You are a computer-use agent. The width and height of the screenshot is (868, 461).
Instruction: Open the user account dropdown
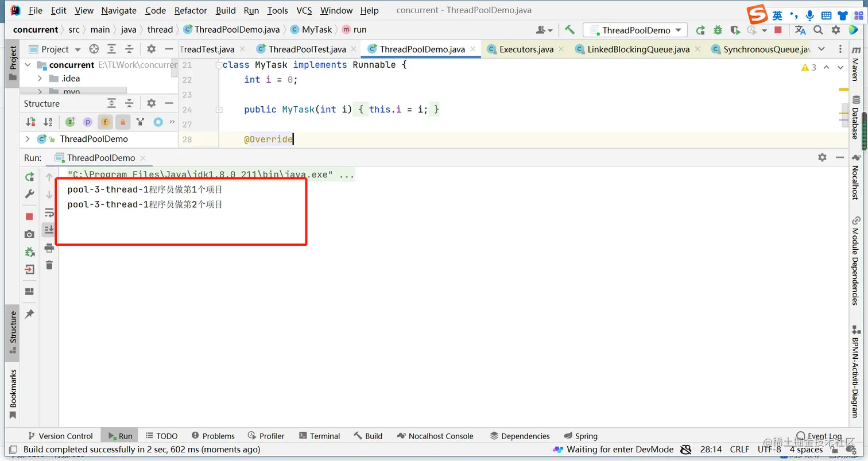point(544,30)
